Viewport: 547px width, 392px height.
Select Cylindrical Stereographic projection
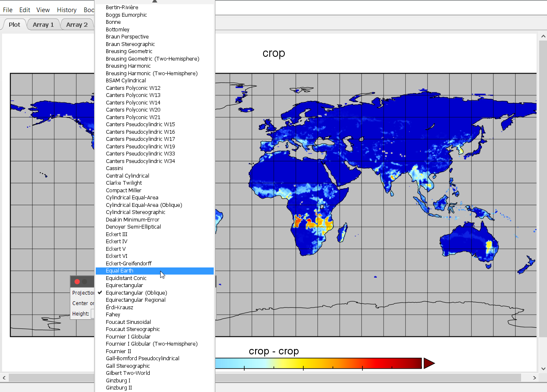pos(155,212)
